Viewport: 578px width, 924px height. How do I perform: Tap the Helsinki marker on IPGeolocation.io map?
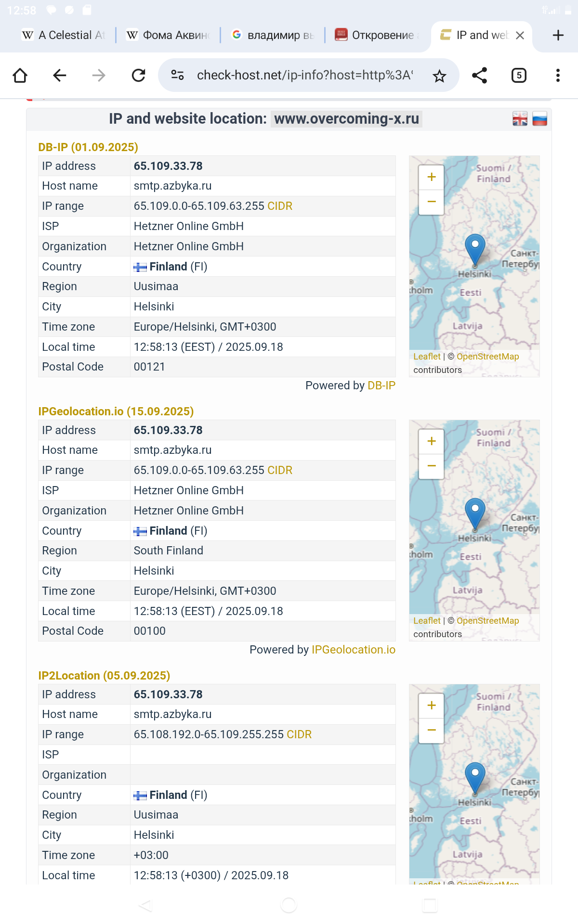(475, 513)
